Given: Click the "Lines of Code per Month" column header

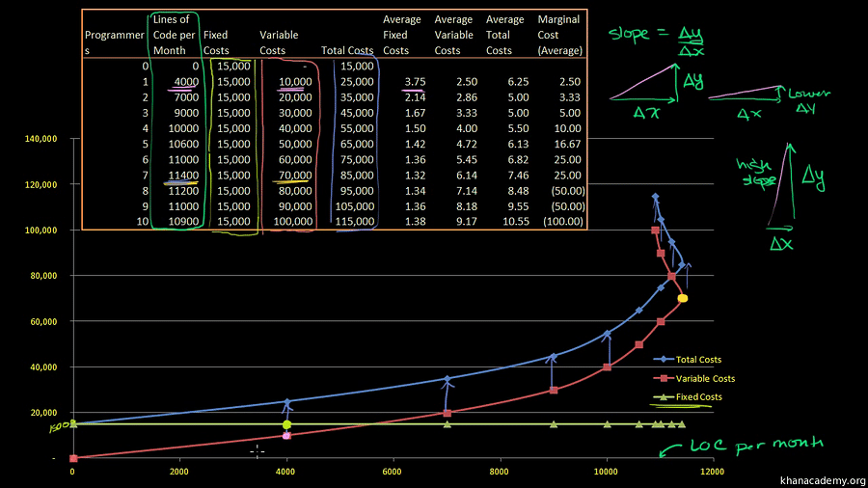Looking at the screenshot, I should tap(174, 35).
